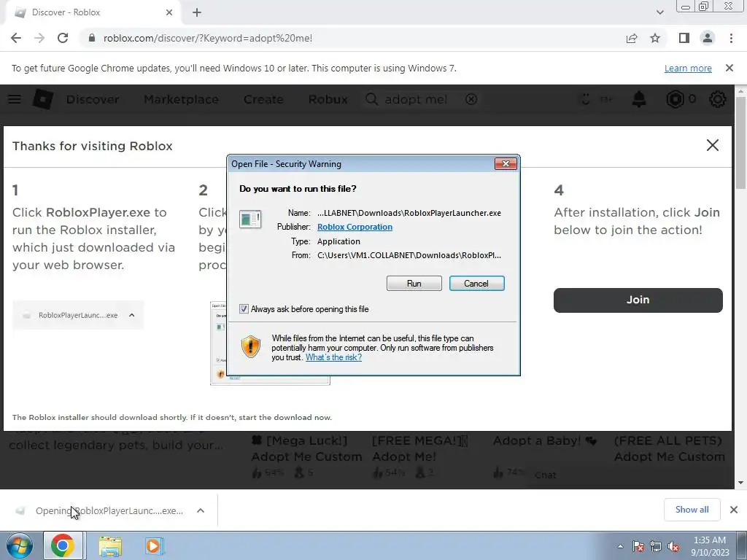The image size is (747, 560).
Task: Close the Thanks for visiting Roblox panel
Action: tap(712, 145)
